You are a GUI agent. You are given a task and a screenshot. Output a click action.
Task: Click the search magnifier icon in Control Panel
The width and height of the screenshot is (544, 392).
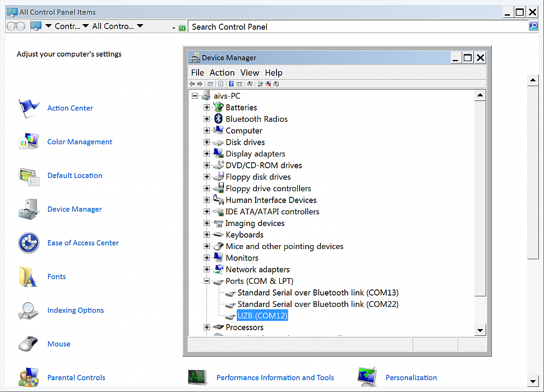(x=533, y=26)
